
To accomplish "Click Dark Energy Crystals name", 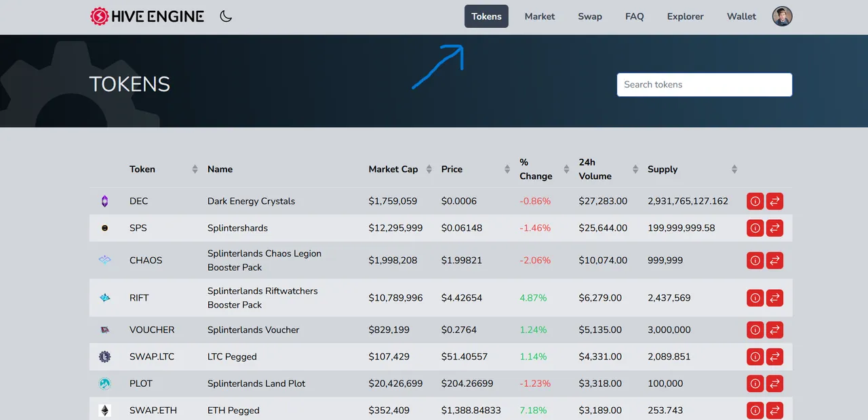I will (251, 202).
